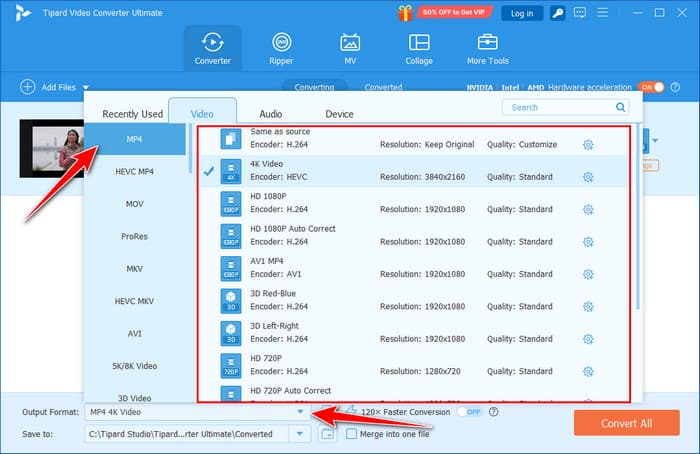Open settings gear for HD 1080P
The height and width of the screenshot is (454, 700).
click(588, 209)
